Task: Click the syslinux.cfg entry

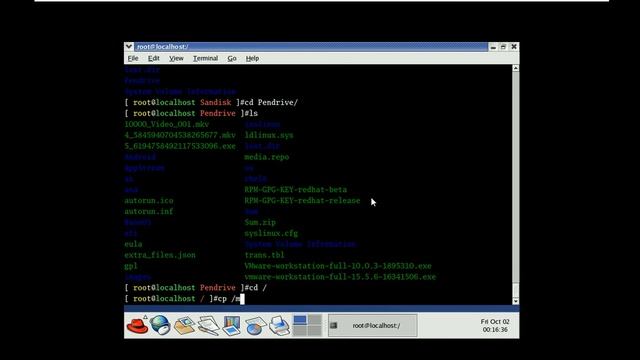Action: click(x=271, y=233)
